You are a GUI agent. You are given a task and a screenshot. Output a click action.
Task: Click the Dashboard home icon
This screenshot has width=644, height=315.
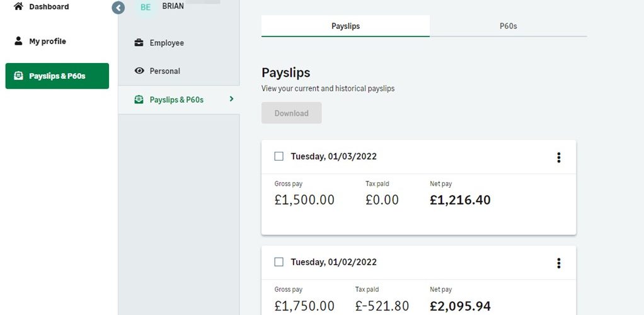18,6
